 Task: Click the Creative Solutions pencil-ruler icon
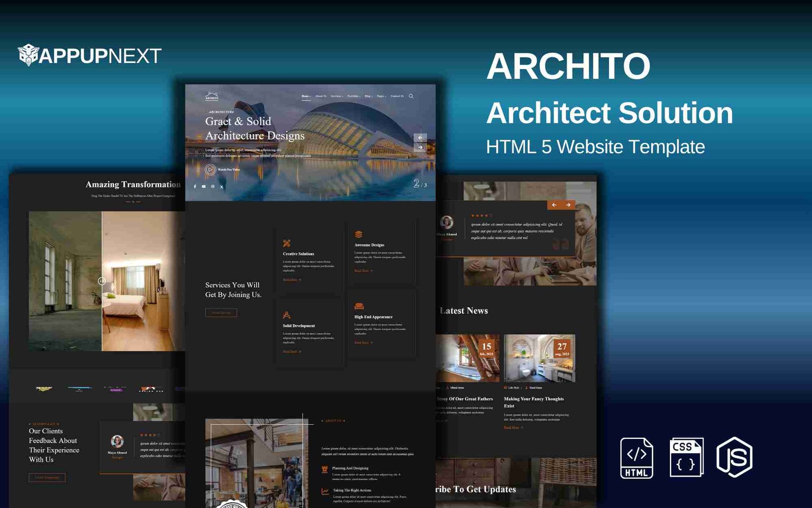point(287,243)
